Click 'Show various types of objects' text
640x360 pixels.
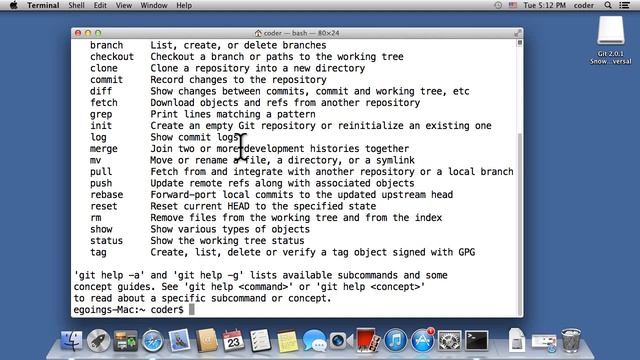[x=230, y=229]
